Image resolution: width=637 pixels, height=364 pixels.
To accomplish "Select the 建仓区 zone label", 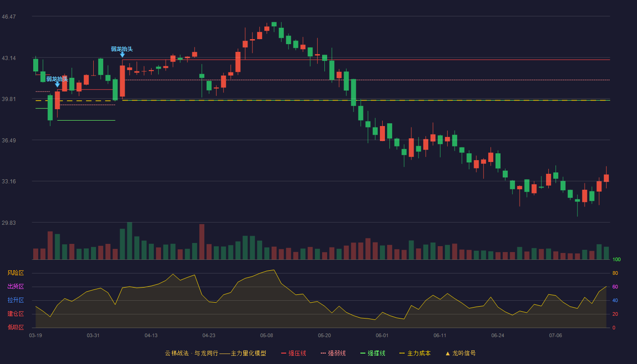I will click(15, 314).
